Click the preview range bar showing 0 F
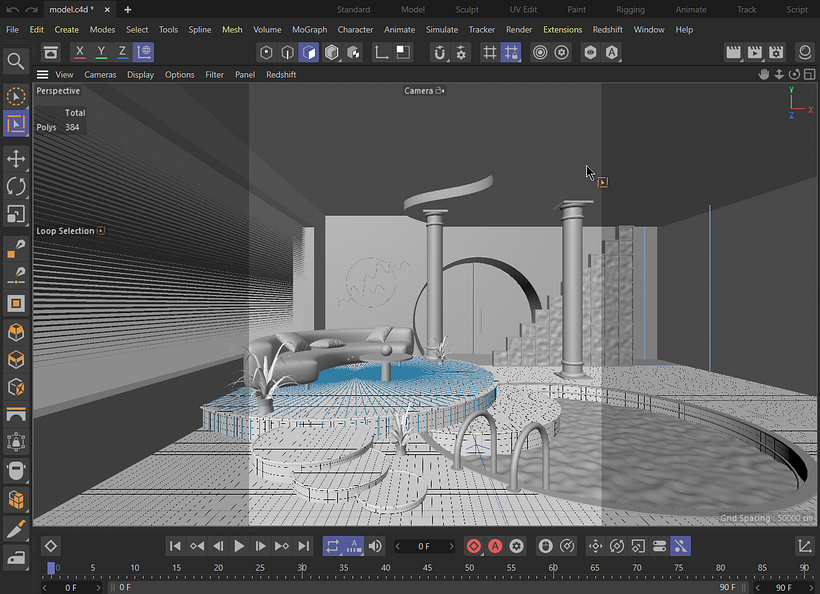This screenshot has height=594, width=820. (x=425, y=587)
